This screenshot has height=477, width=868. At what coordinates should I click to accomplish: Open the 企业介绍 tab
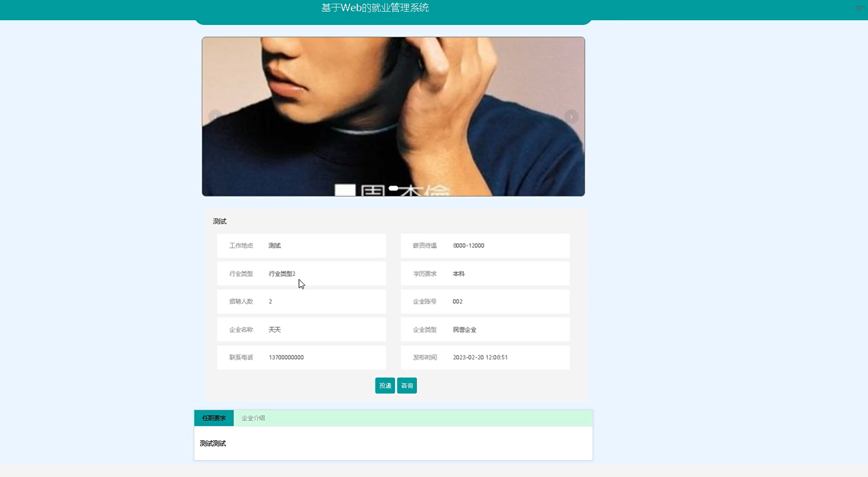pos(253,418)
